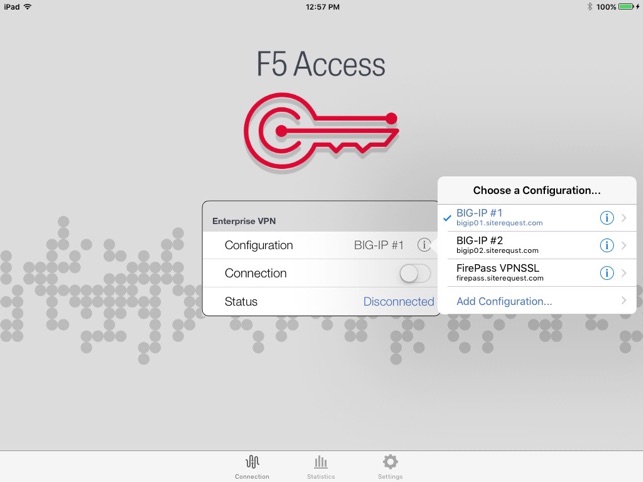Open info for BIG-IP #2 configuration
The height and width of the screenshot is (482, 643).
click(x=607, y=245)
